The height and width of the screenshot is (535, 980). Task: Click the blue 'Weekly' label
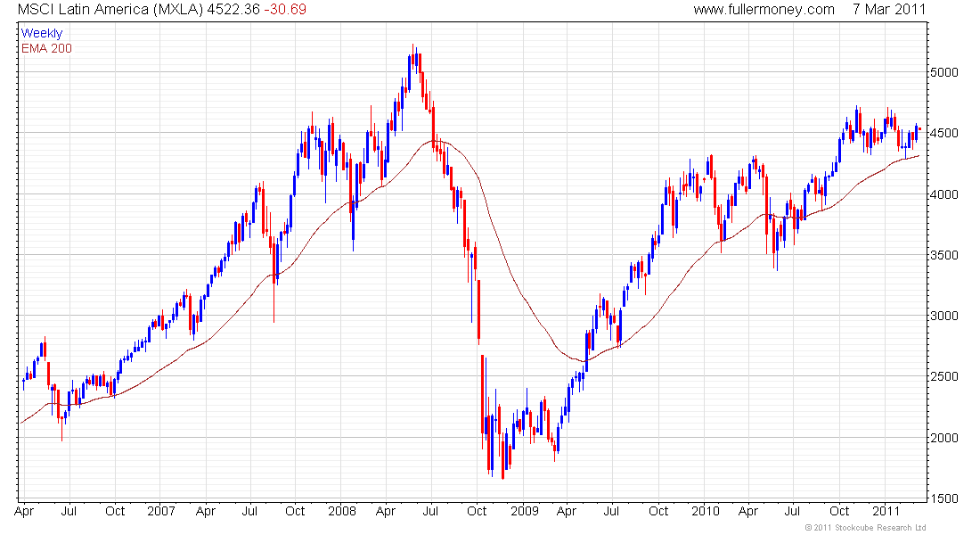coord(42,33)
